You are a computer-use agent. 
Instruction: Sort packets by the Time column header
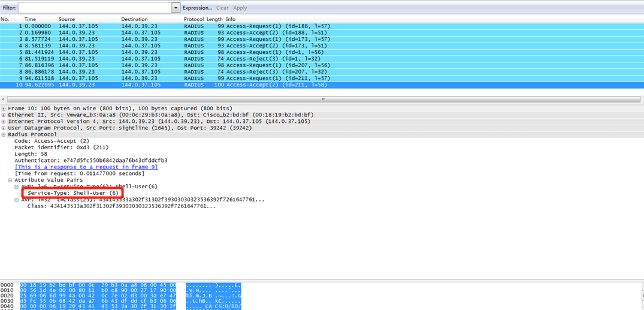coord(30,19)
